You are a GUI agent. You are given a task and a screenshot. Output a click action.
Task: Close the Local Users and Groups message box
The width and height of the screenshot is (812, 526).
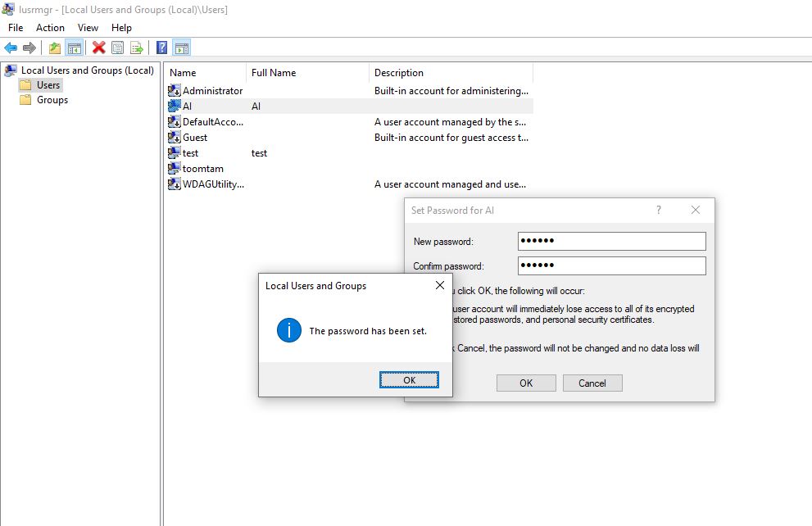click(x=440, y=285)
